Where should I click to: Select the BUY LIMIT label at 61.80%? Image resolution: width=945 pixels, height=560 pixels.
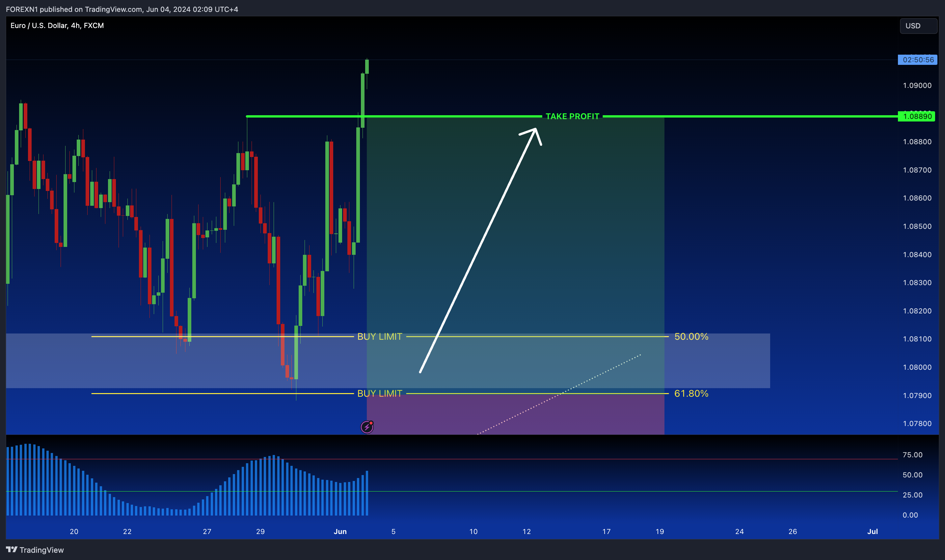click(380, 393)
